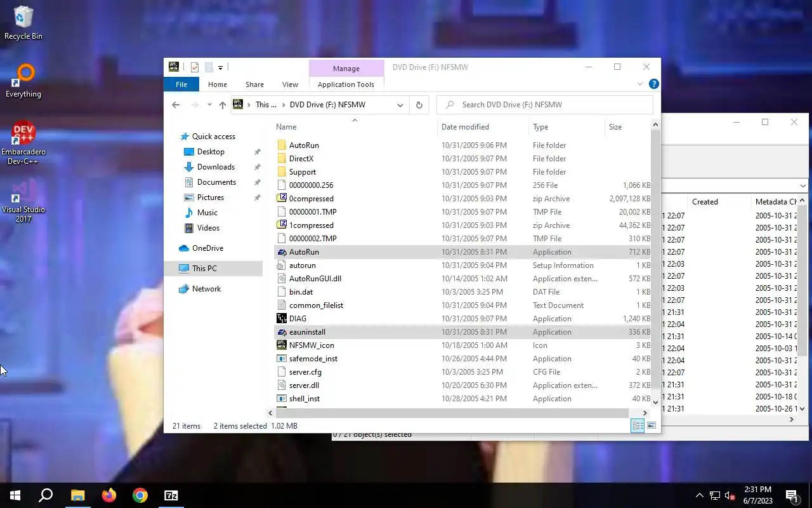Open the File menu tab
This screenshot has width=812, height=508.
[181, 84]
